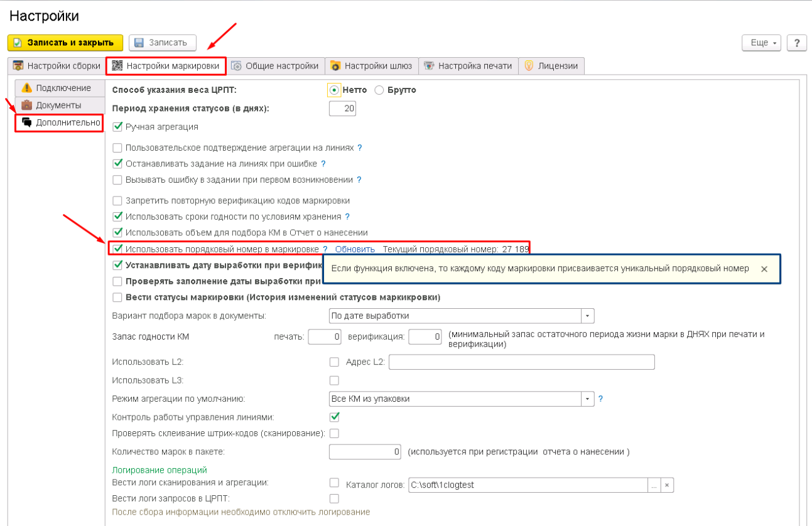Click help icon beside 'Останавливать задание на линиях при ошибке'

(x=323, y=164)
